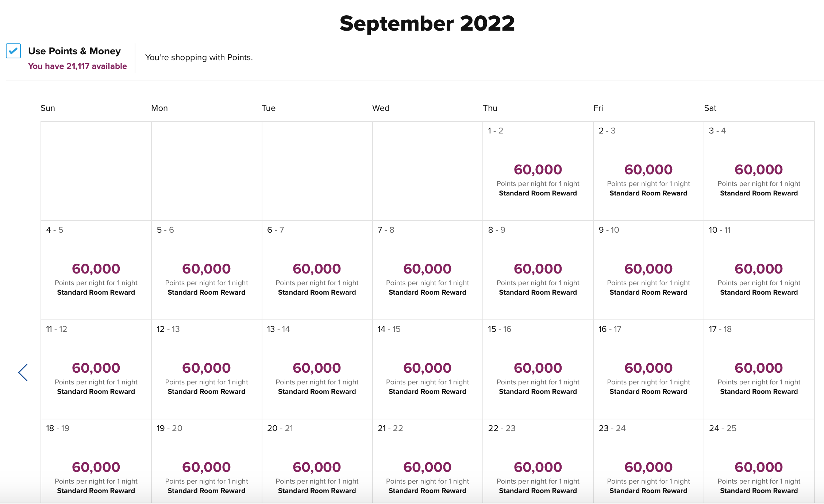
Task: Select the 16 - 17 Friday night
Action: click(x=648, y=369)
